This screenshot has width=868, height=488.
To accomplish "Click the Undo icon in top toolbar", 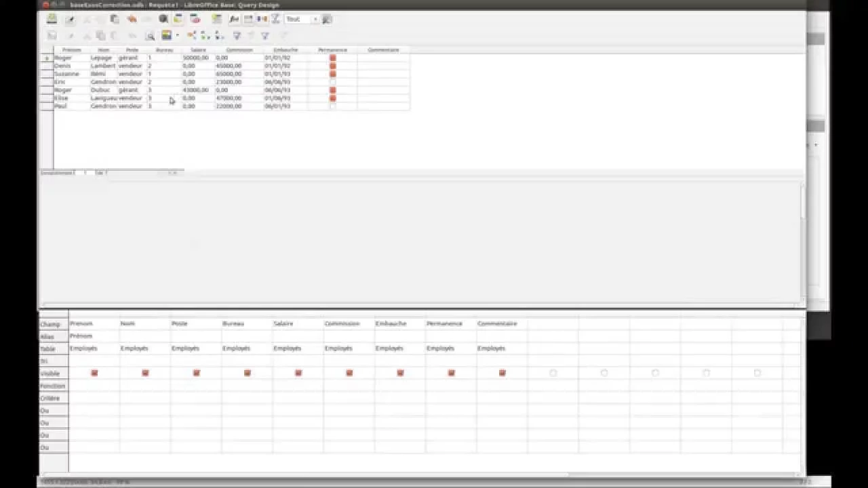I will click(x=132, y=19).
